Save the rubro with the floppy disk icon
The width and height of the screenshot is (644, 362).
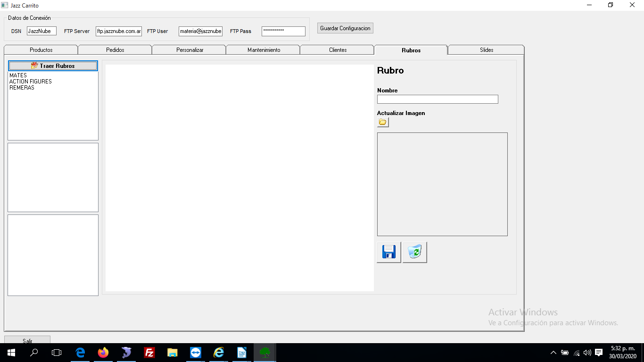pos(389,252)
